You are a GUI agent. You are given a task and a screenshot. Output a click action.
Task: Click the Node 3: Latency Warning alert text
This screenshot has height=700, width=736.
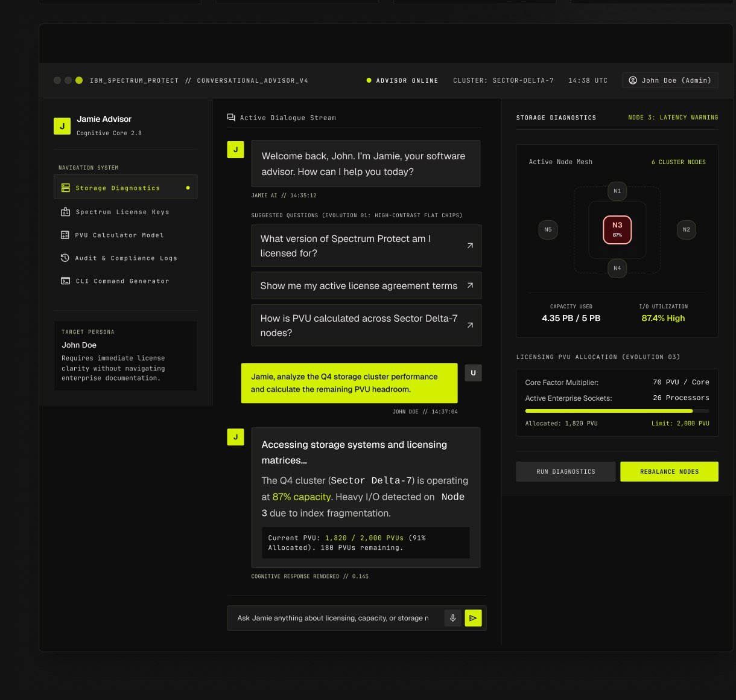point(673,118)
